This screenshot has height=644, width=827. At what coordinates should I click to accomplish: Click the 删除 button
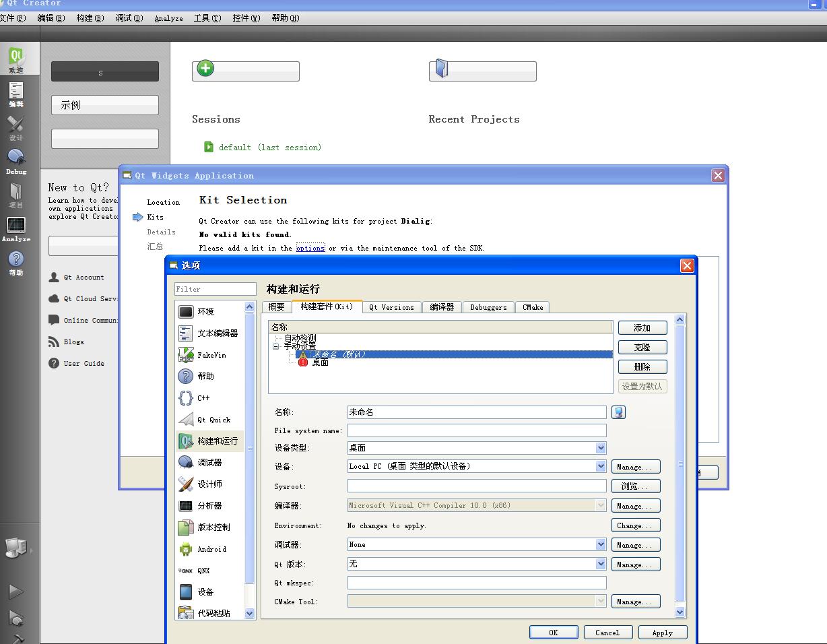click(x=642, y=367)
